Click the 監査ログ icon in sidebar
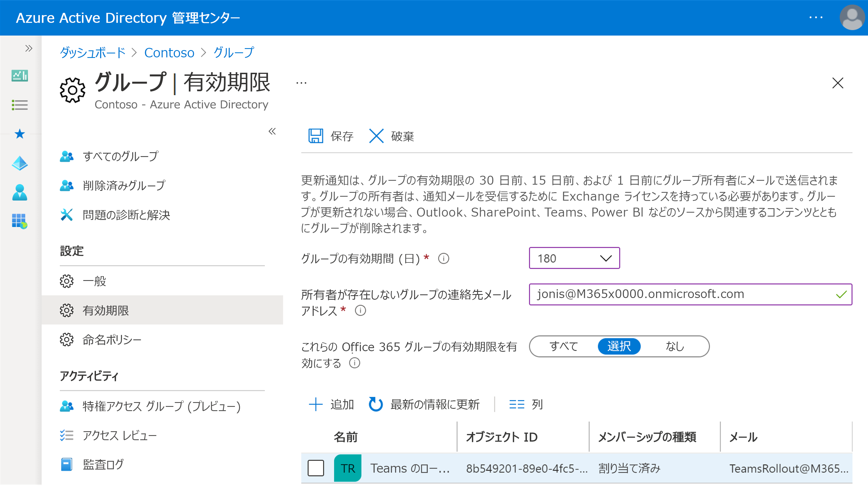Image resolution: width=868 pixels, height=488 pixels. (67, 465)
